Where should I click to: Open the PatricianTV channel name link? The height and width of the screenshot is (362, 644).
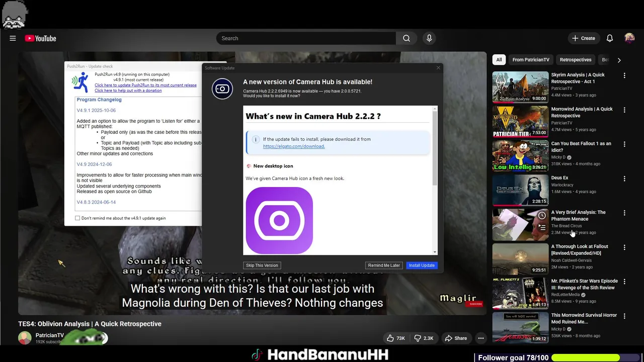pyautogui.click(x=50, y=335)
